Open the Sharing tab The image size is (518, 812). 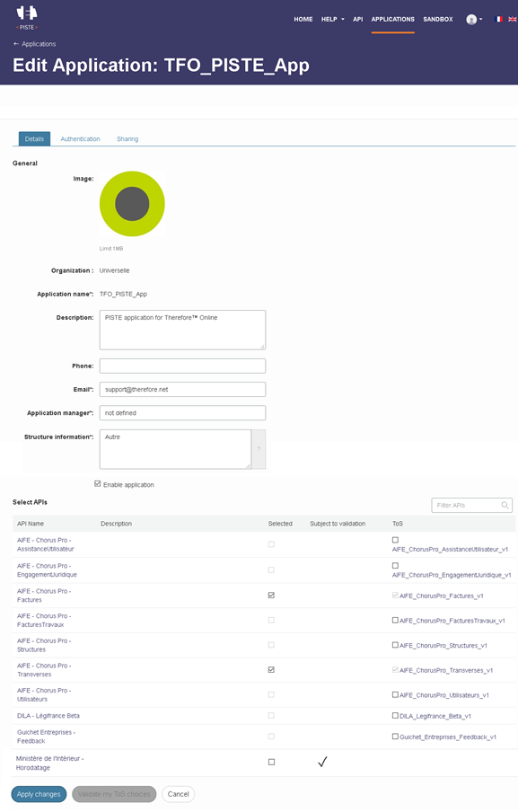[x=127, y=138]
